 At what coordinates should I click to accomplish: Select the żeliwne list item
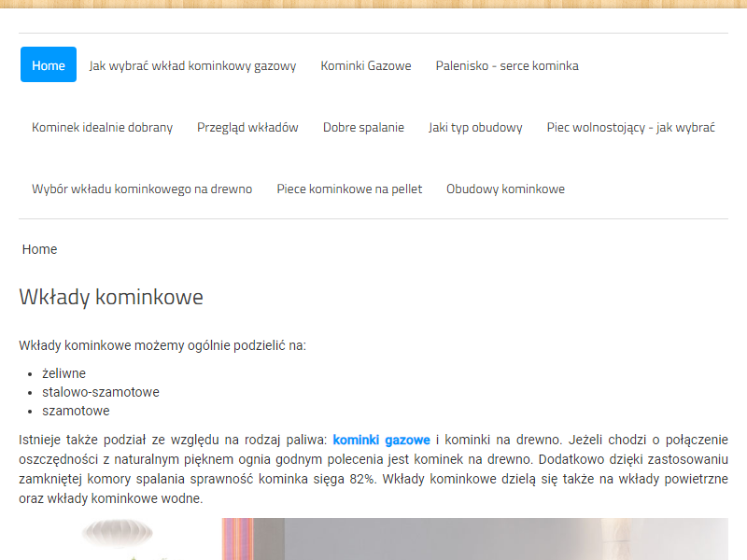[x=63, y=373]
